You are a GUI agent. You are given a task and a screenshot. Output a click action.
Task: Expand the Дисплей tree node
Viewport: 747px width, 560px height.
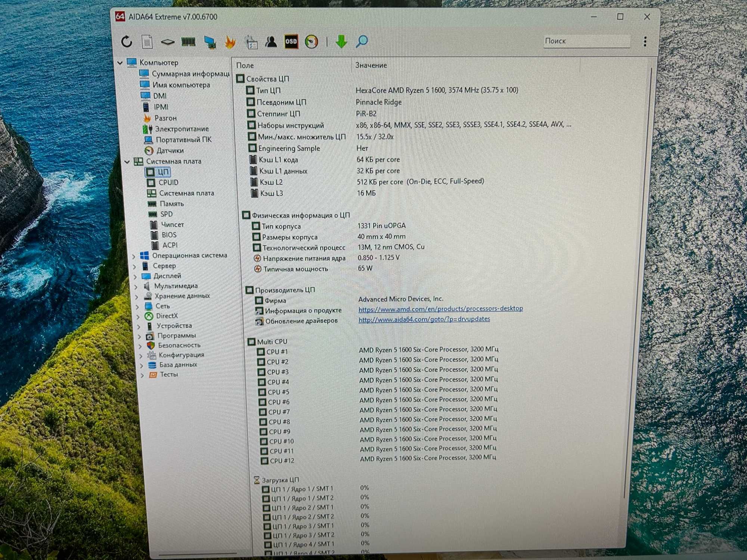(x=136, y=277)
